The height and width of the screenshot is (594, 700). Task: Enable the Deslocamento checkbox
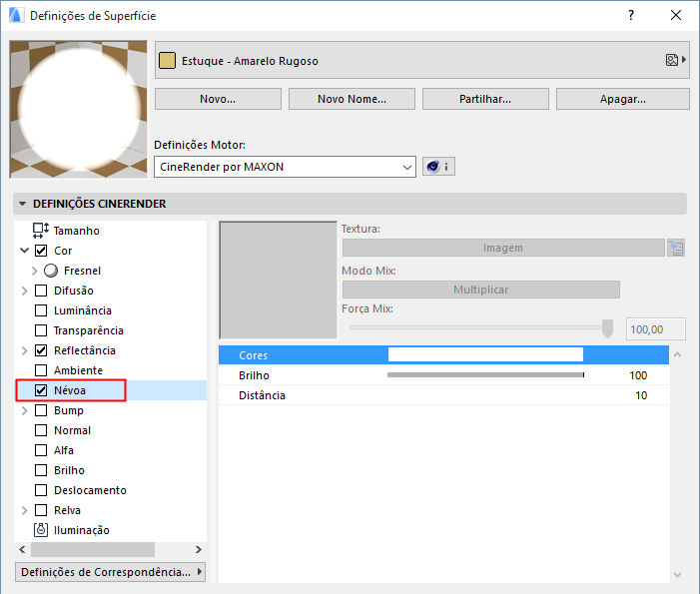point(41,490)
